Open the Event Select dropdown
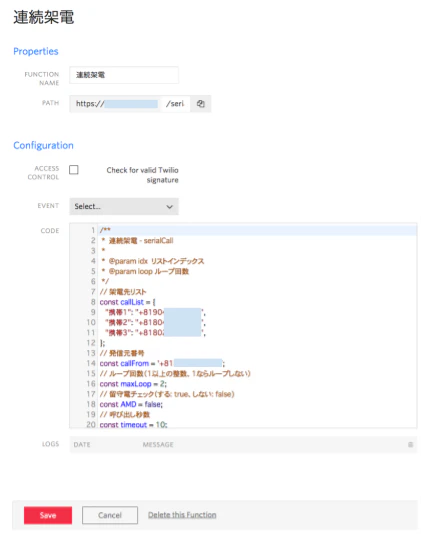 124,207
